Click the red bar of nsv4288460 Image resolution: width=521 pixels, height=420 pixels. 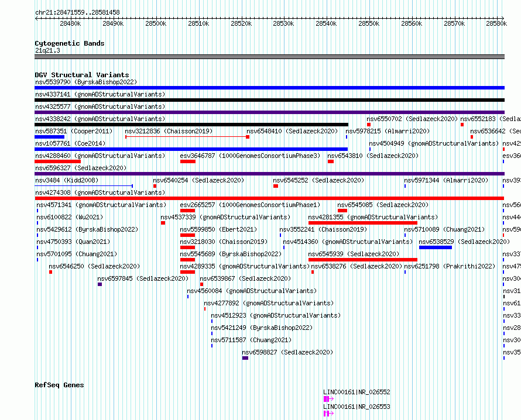coord(58,161)
